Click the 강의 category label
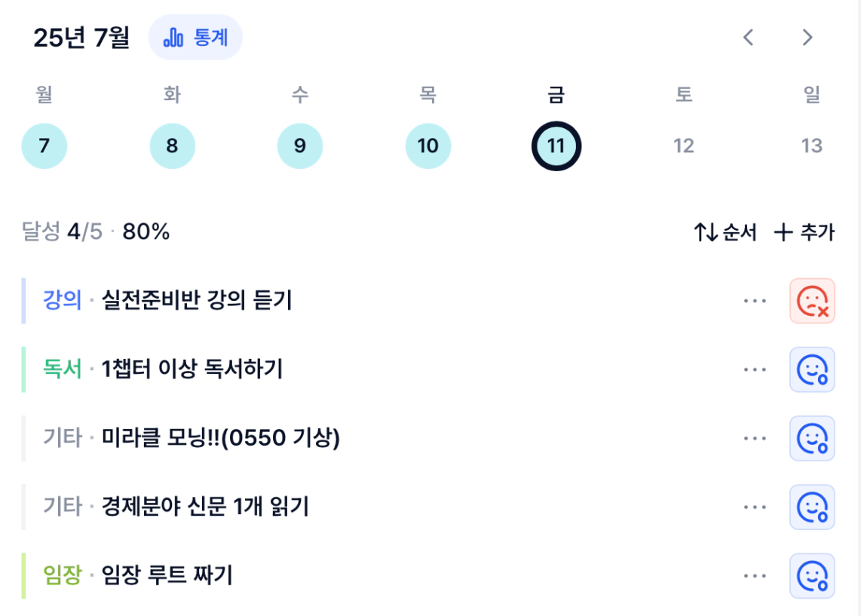This screenshot has width=861, height=616. (62, 300)
